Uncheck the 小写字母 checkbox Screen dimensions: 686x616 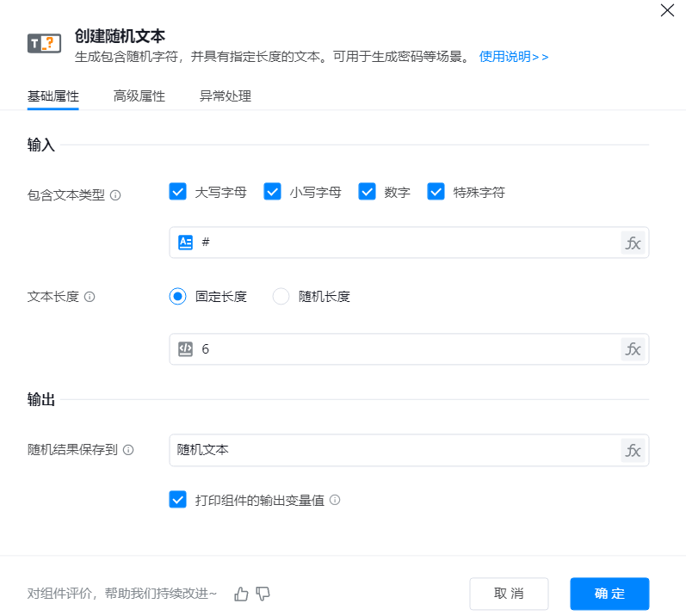(x=273, y=192)
